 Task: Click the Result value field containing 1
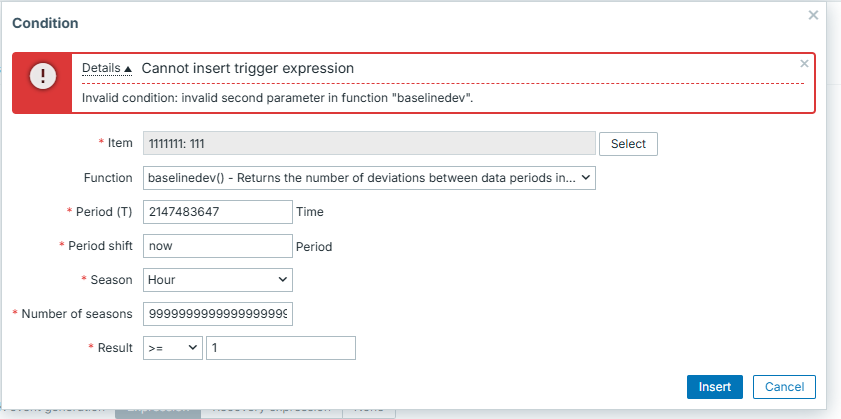tap(280, 348)
